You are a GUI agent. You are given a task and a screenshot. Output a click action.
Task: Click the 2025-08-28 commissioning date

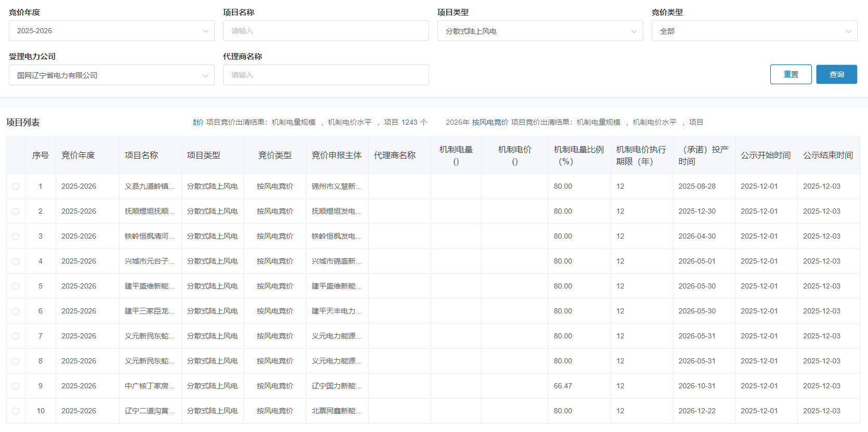[x=697, y=187]
